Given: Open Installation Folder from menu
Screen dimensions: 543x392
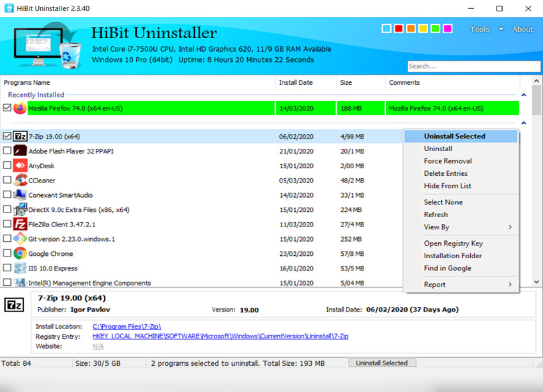Looking at the screenshot, I should pos(461,256).
